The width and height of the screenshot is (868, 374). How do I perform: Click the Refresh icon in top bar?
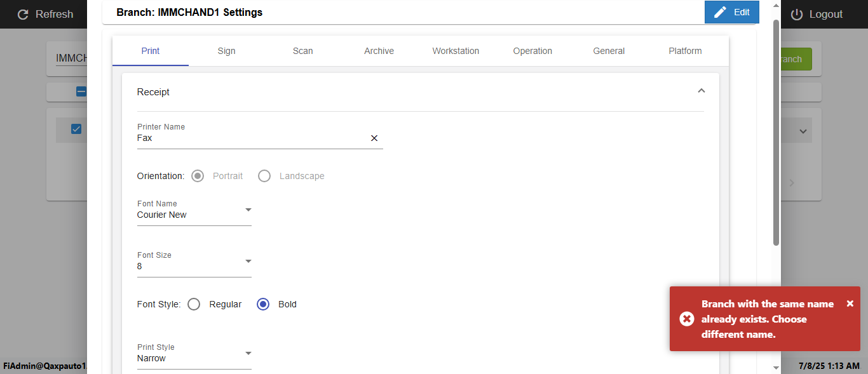point(24,14)
